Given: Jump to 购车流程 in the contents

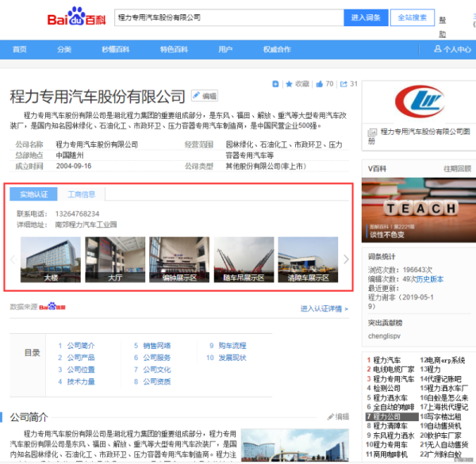Looking at the screenshot, I should (232, 345).
